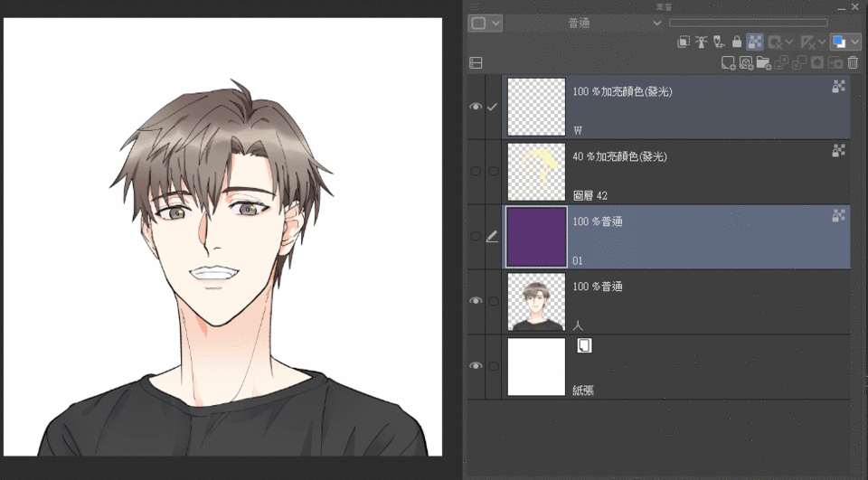Uncheck the checkmark on layer W
Screen dimensions: 868x480
pos(492,107)
